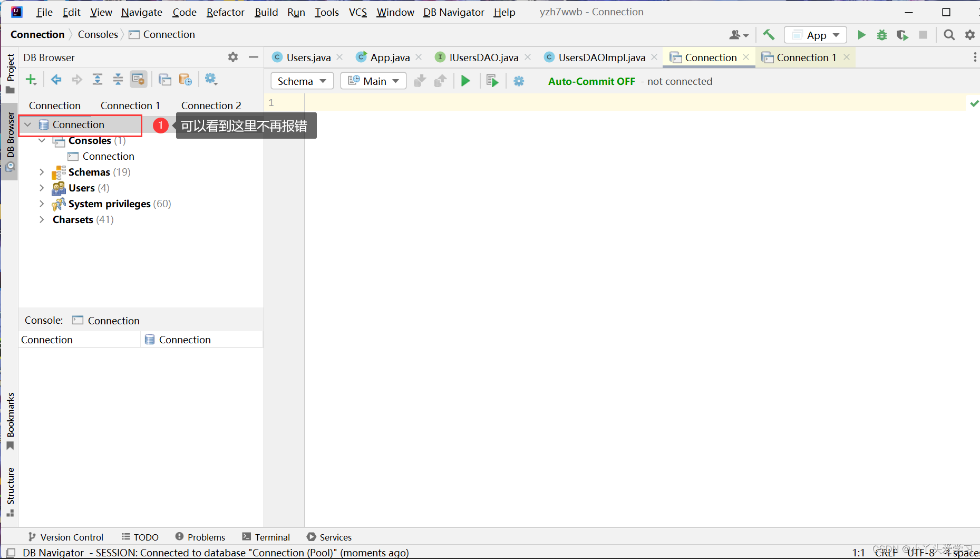Click the collapse all icon in DB Browser

coord(118,80)
